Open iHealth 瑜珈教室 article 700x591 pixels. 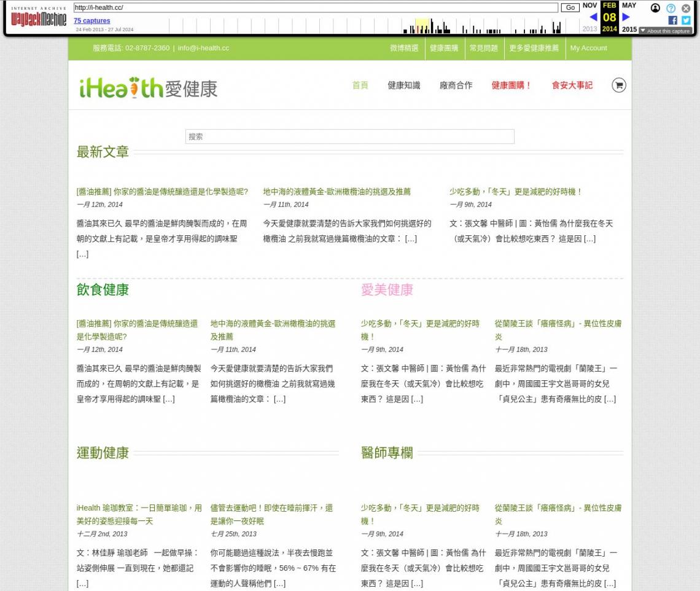[x=139, y=514]
